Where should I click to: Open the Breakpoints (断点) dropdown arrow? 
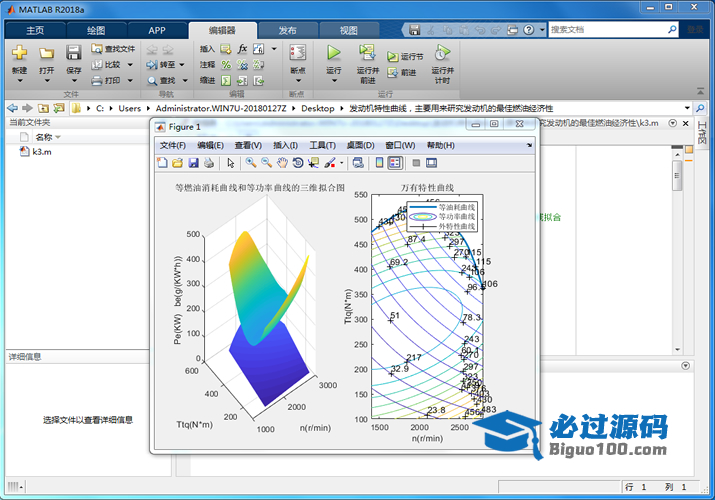(298, 81)
